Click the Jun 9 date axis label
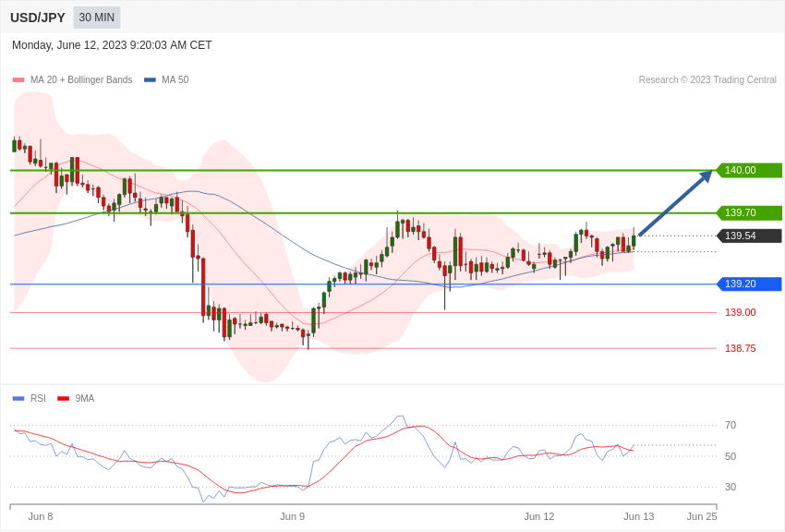785x532 pixels. click(292, 516)
